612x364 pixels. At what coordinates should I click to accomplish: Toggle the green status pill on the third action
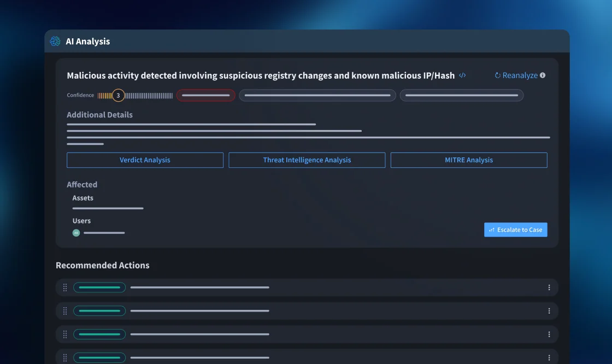[x=99, y=334]
